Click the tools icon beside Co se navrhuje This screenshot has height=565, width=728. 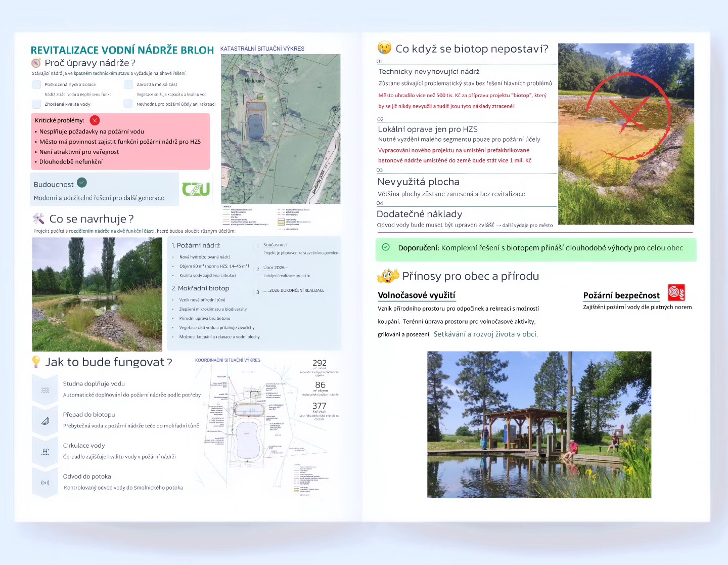point(38,219)
